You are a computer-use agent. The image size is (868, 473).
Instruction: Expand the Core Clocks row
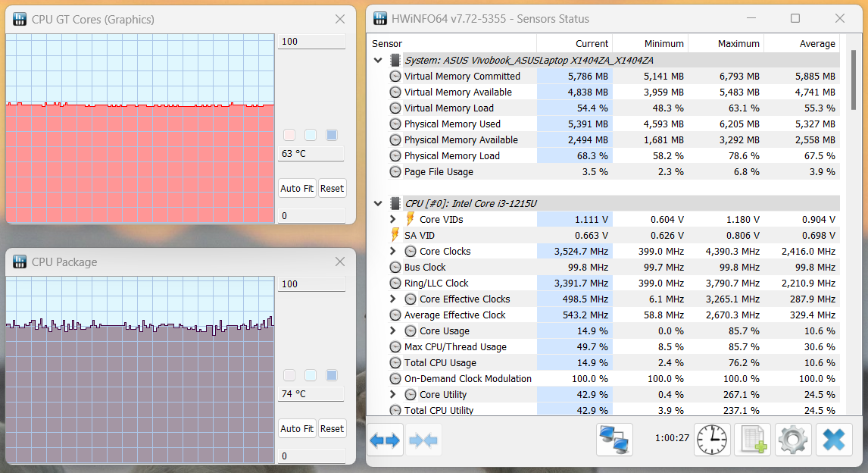coord(392,252)
